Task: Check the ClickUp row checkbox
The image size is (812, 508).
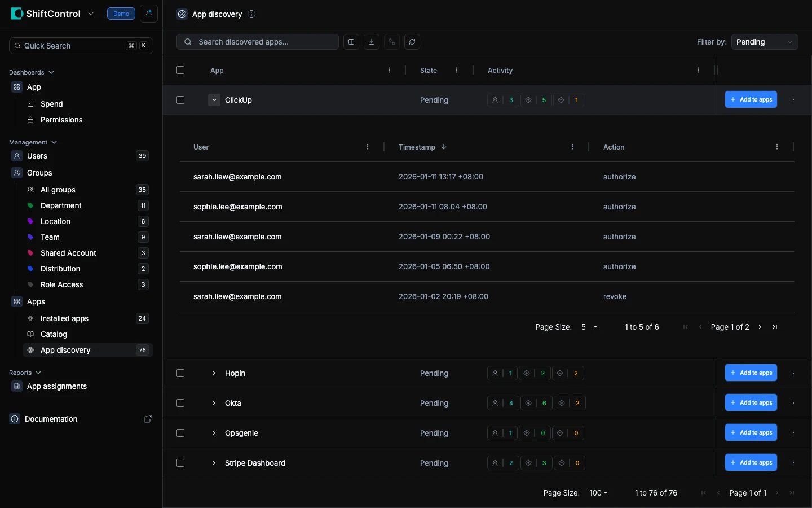Action: 180,100
